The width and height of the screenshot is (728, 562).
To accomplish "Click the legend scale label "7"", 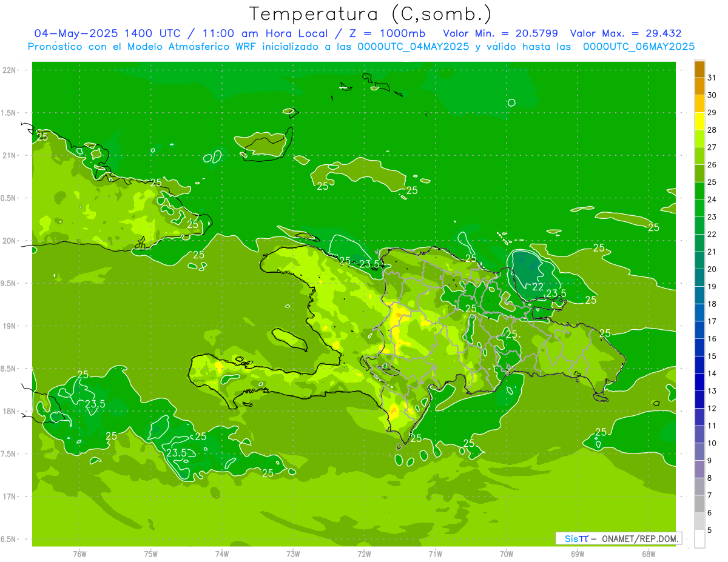I will pos(710,495).
